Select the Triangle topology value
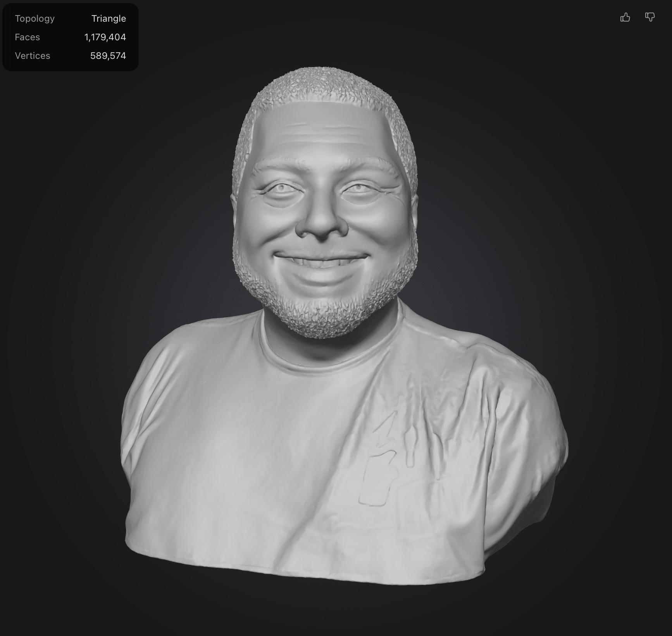The width and height of the screenshot is (672, 636). coord(109,19)
